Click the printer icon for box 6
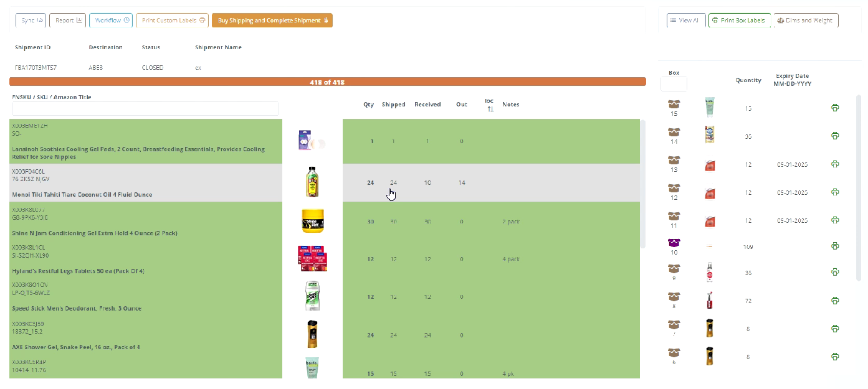Image resolution: width=868 pixels, height=389 pixels. point(835,357)
